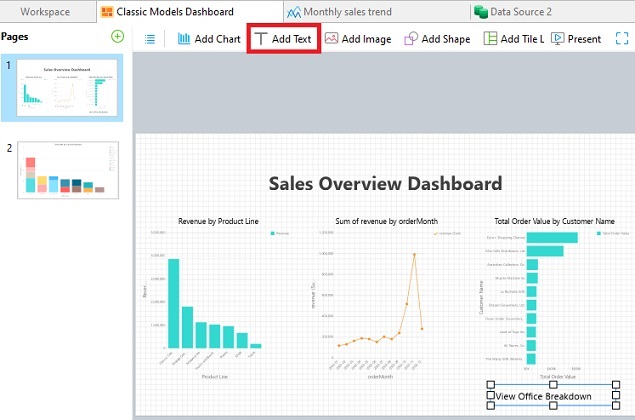Select Total Order Value by Customer Name title
This screenshot has width=635, height=420.
pos(554,221)
